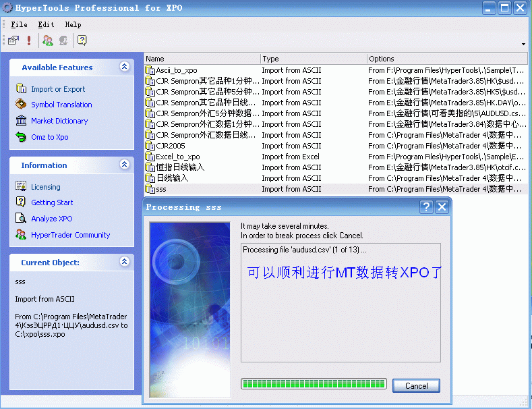Maximize the HyperTools Professional window

(x=504, y=8)
